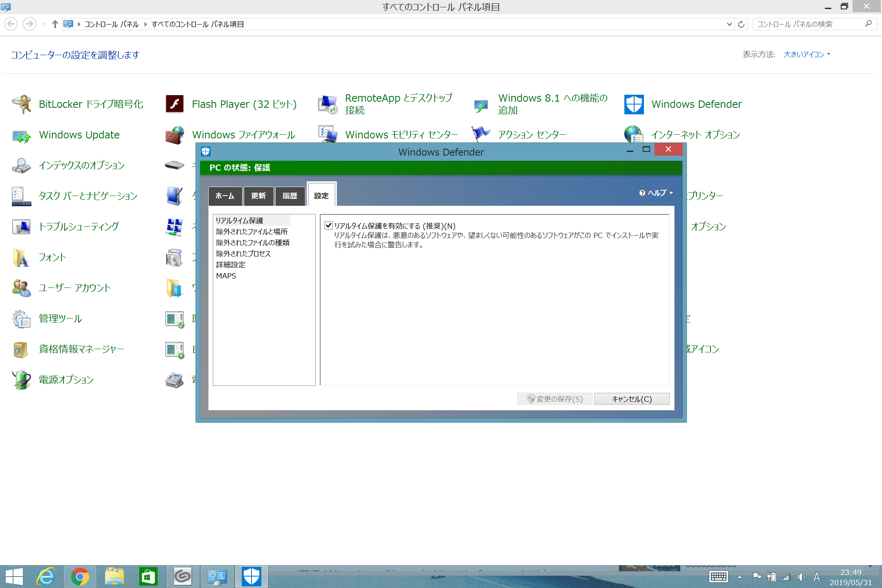Open Internet Options globe icon
882x588 pixels.
[x=634, y=134]
